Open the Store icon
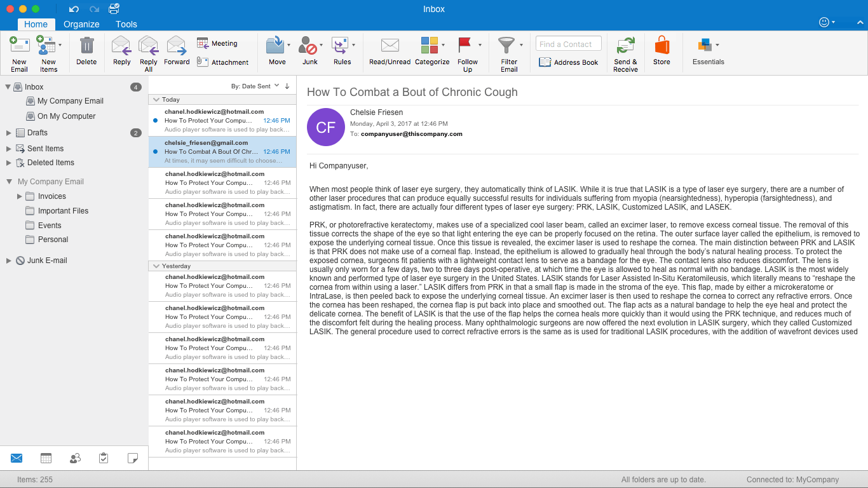 [661, 46]
